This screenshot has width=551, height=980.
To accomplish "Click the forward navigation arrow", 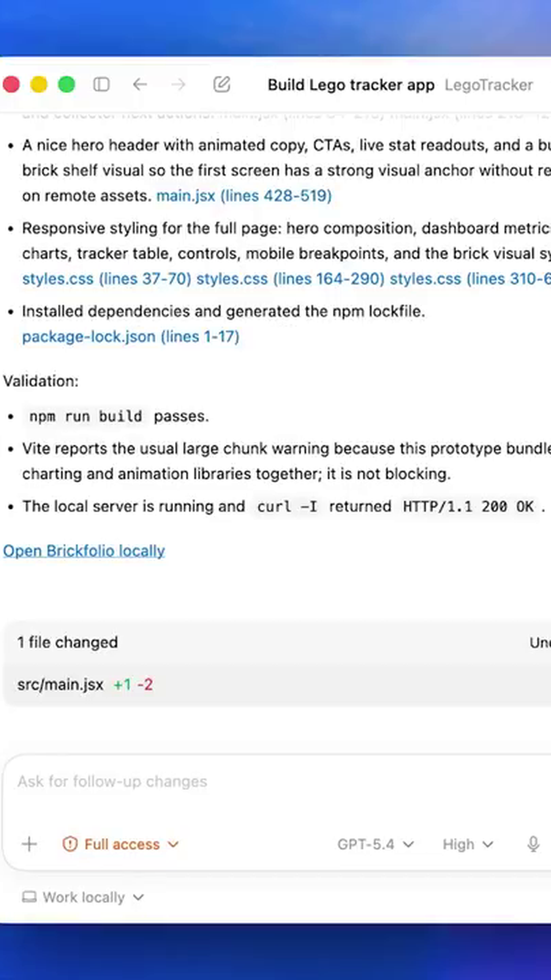I will [x=179, y=85].
